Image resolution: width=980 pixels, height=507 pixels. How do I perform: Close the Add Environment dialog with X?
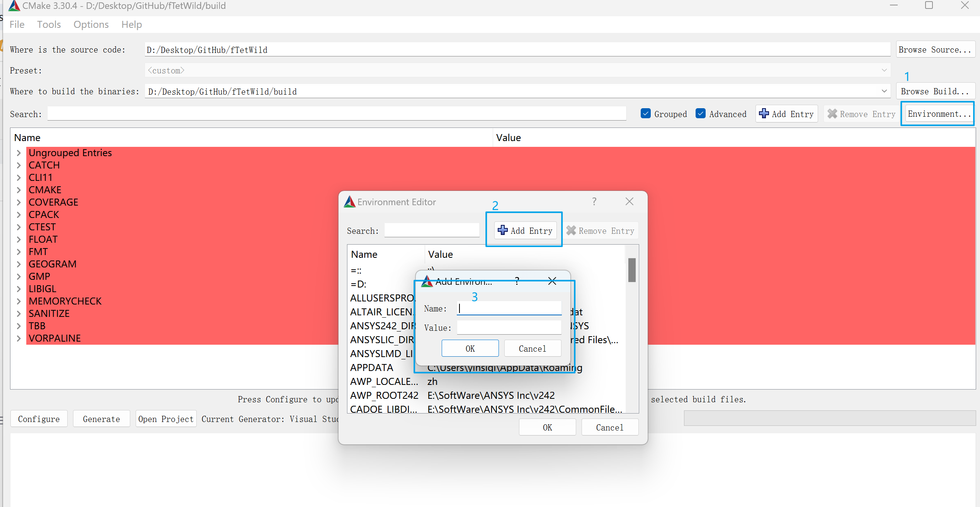[x=552, y=281]
